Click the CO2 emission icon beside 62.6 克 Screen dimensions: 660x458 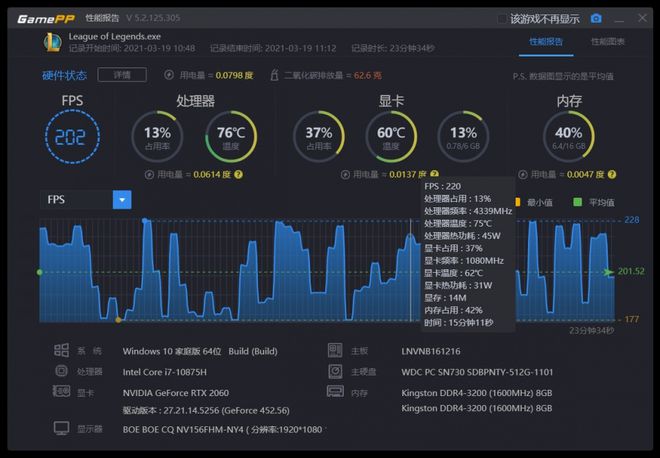tap(274, 75)
